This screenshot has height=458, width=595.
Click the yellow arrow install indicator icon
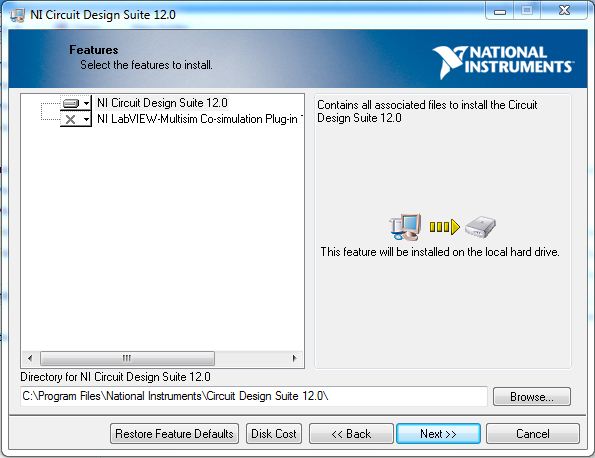444,227
